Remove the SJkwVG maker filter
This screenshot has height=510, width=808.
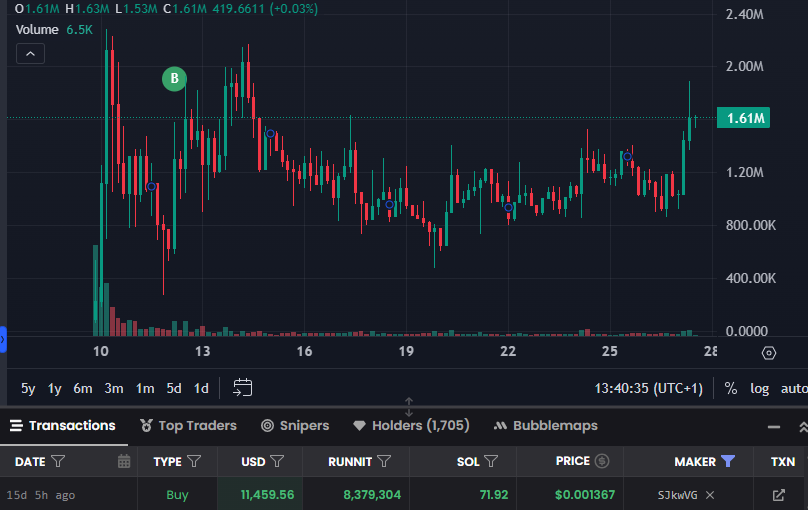[x=710, y=495]
